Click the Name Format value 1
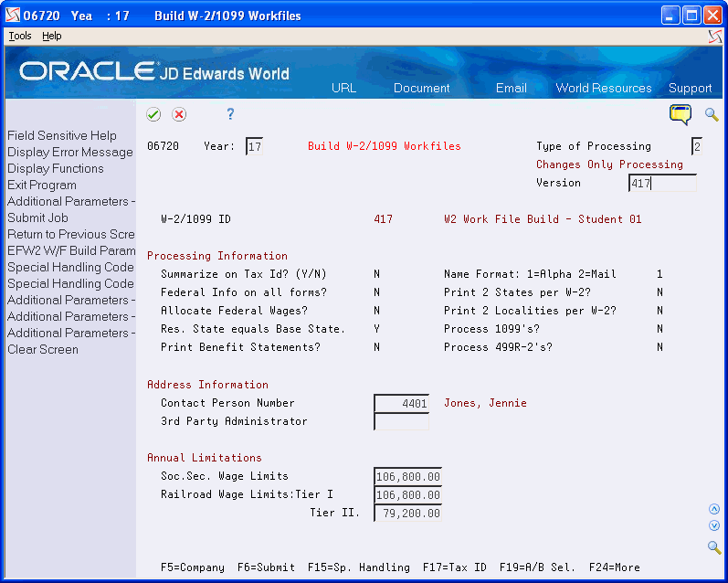Screen dimensions: 728x583 (x=659, y=274)
